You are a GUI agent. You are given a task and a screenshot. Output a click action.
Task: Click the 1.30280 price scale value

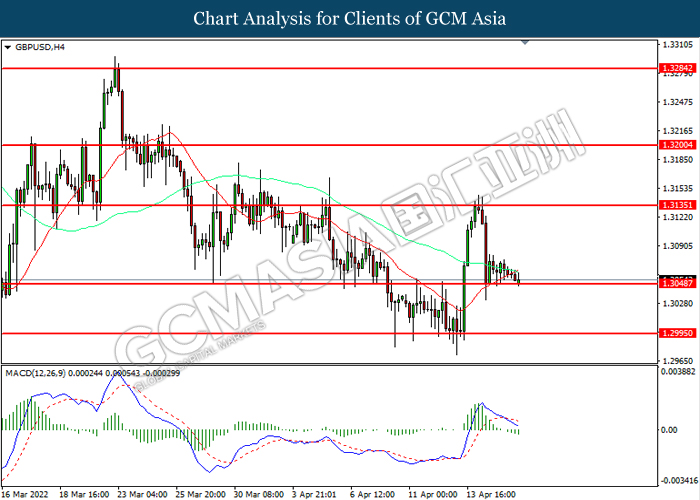click(678, 304)
